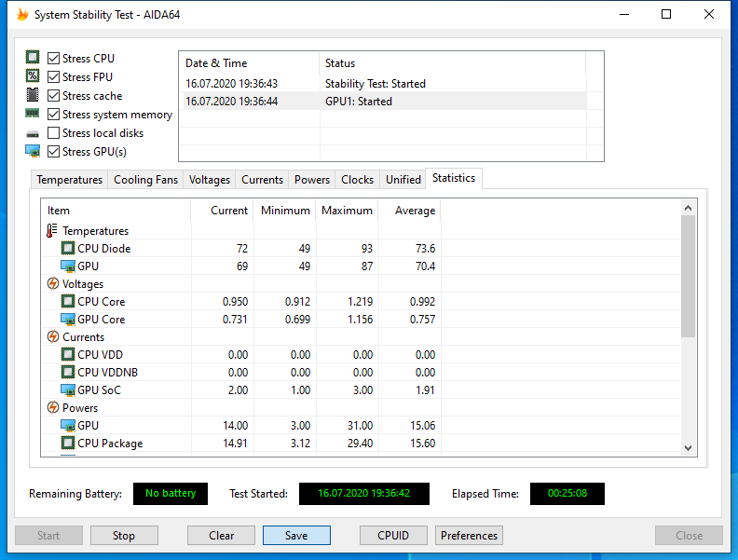
Task: Click the CPU Diode average value 73.6
Action: point(426,249)
